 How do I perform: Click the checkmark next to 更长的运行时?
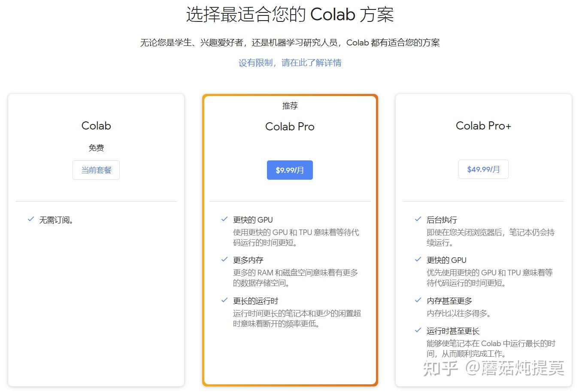(224, 300)
